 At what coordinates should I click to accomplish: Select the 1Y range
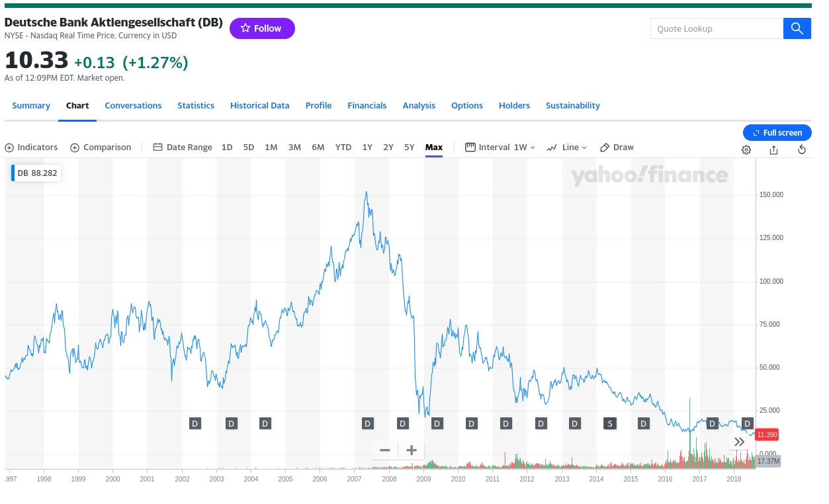[x=367, y=147]
